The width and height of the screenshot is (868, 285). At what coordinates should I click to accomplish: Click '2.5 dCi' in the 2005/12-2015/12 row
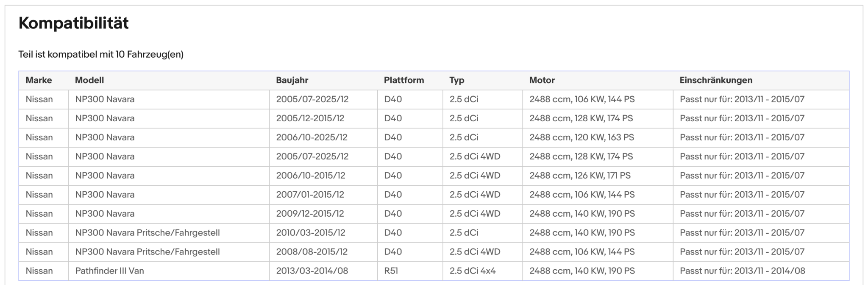pos(464,118)
